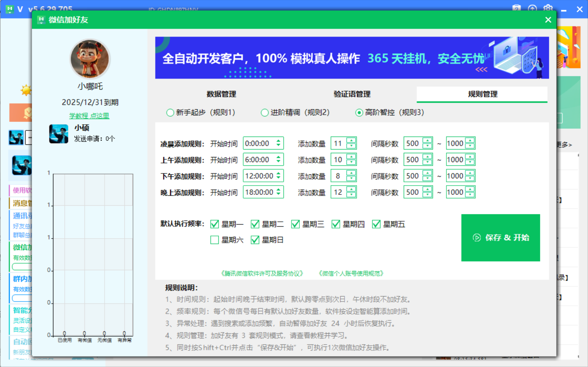Open the 微信个人账号使用规范 link

(351, 273)
